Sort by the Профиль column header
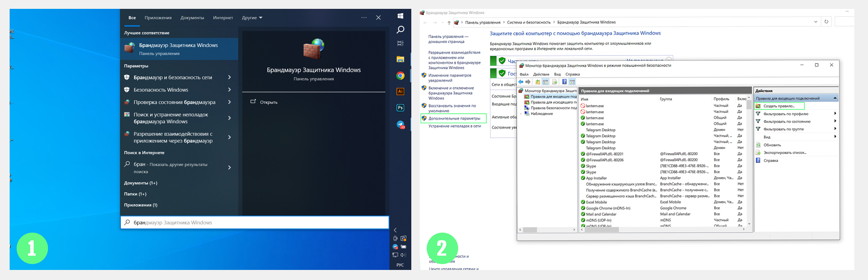The height and width of the screenshot is (280, 868). coord(721,99)
